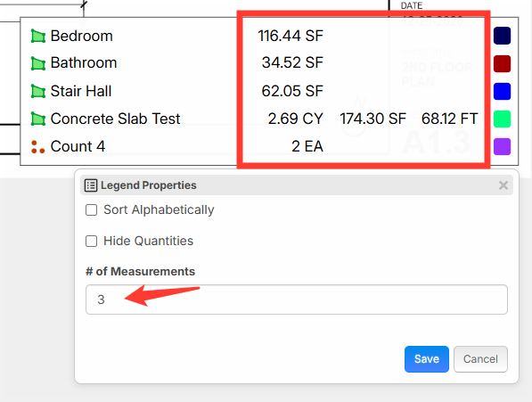Click the green Concrete Slab color swatch
The image size is (532, 402).
tap(502, 119)
